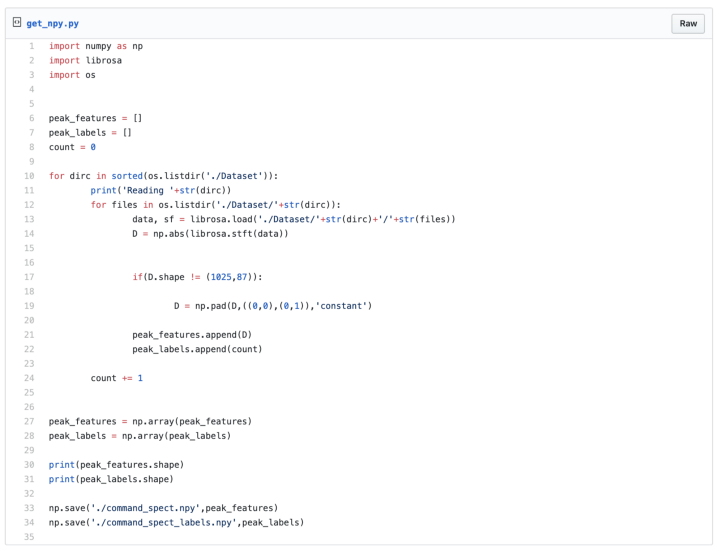Click the 'peak_labels.append(count)' line
720x555 pixels.
point(197,349)
